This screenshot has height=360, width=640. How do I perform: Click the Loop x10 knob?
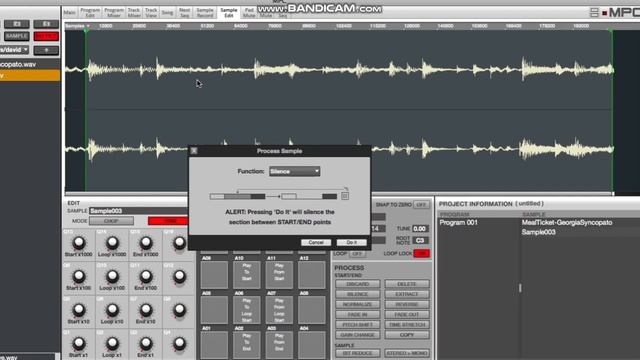[x=112, y=310]
